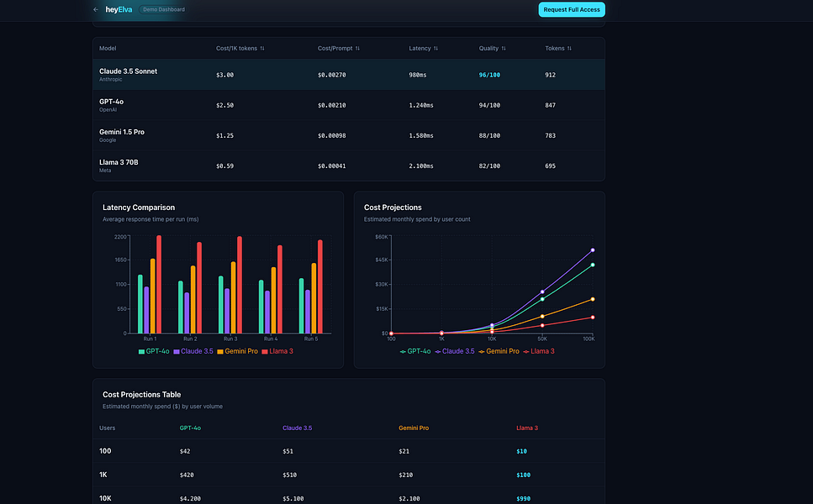Viewport: 813px width, 504px height.
Task: Click the Cost Projections Table heading
Action: tap(141, 395)
